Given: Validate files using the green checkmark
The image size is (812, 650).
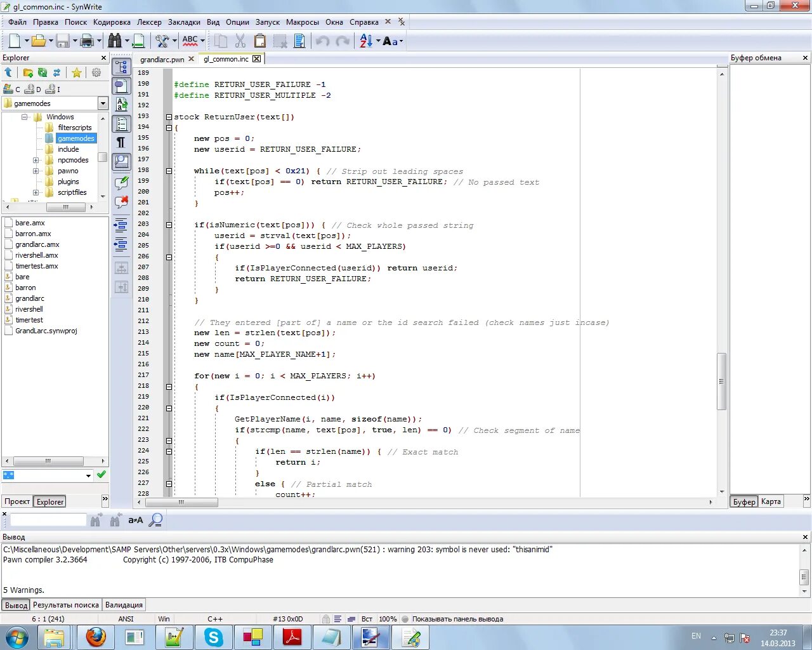Looking at the screenshot, I should [x=101, y=474].
